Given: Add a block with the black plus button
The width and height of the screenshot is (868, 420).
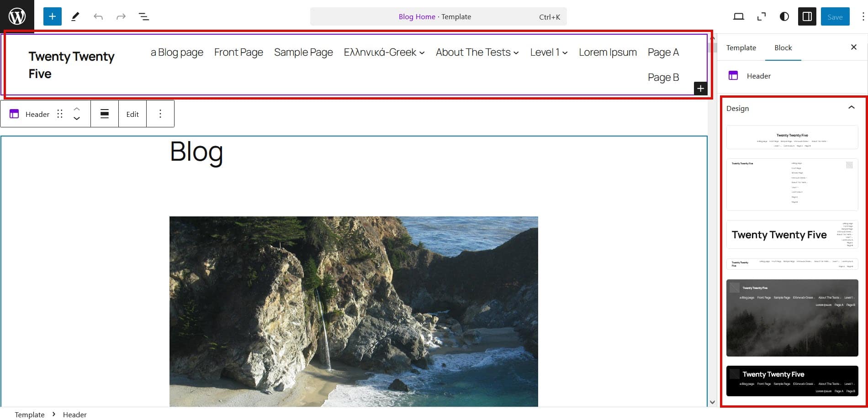Looking at the screenshot, I should point(700,89).
